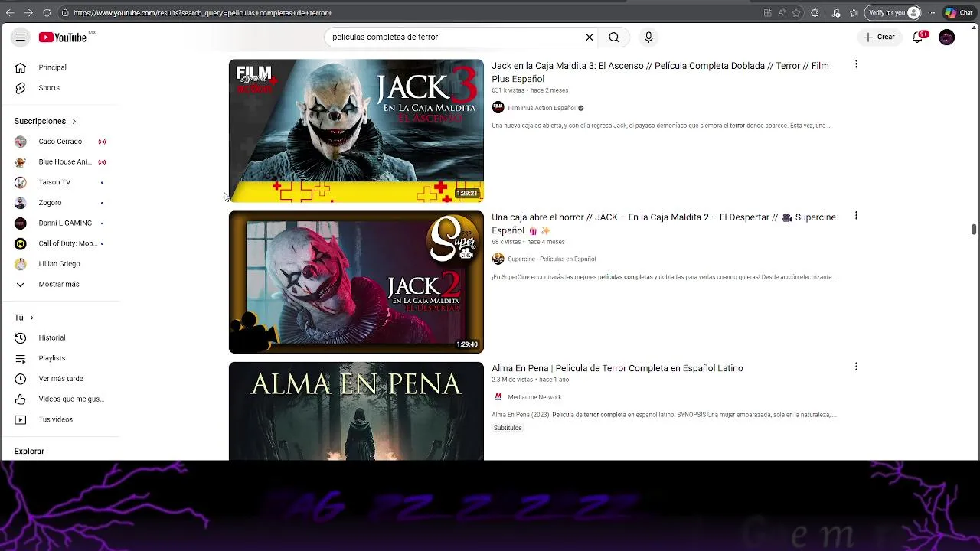Open the Film Plus Action Español channel
980x551 pixels.
[541, 108]
